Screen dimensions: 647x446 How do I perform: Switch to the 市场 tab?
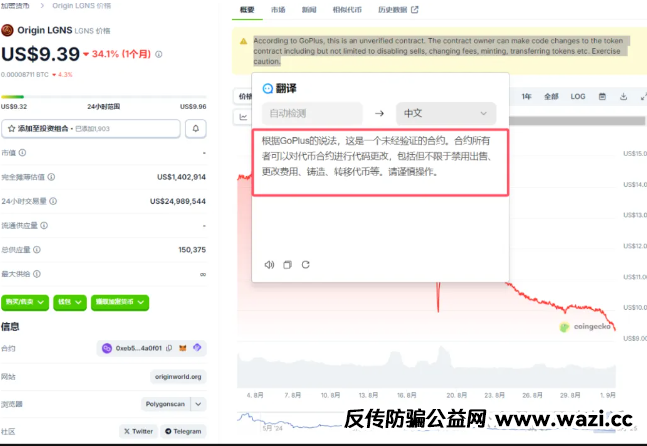point(277,10)
